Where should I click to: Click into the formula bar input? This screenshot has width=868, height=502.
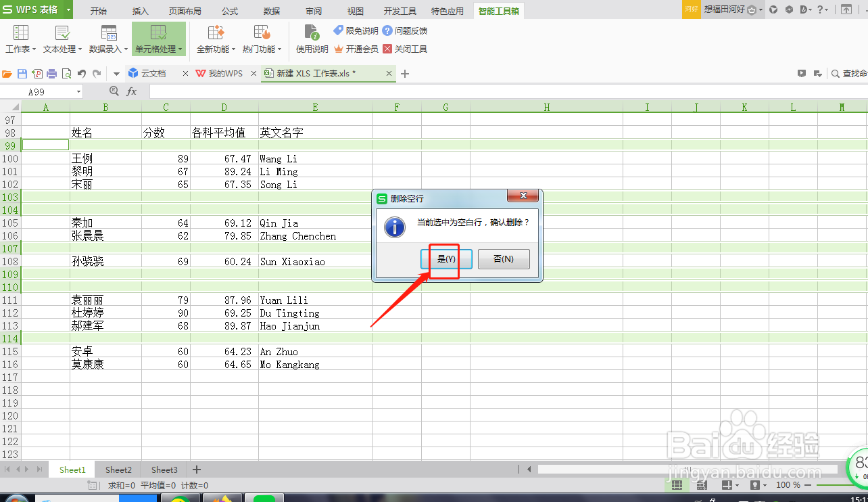pyautogui.click(x=508, y=91)
